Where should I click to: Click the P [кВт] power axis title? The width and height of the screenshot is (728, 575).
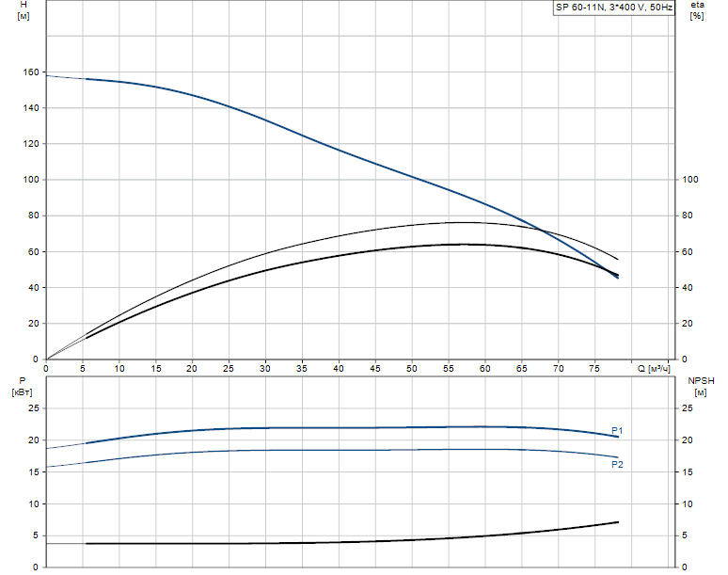23,387
